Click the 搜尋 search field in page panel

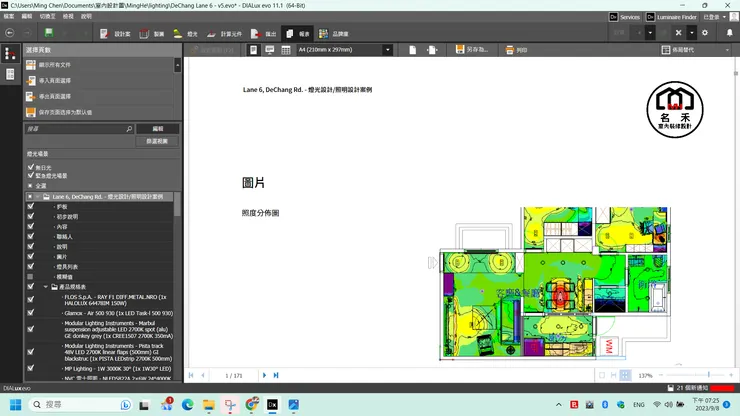click(75, 129)
